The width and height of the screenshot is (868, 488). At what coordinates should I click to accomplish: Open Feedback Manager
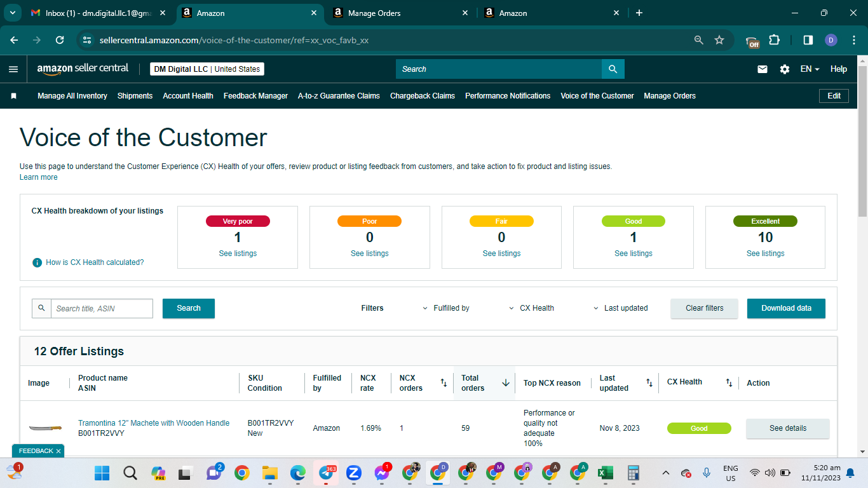256,96
